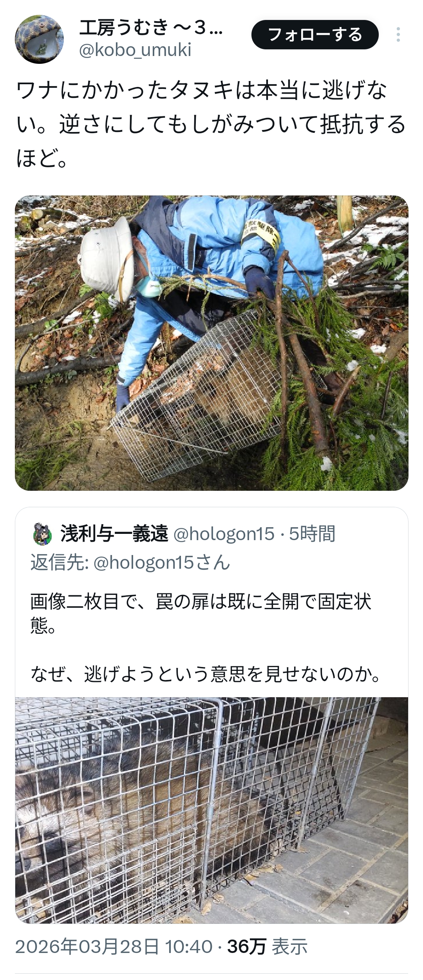Open the quoted author name 浅利与一義遠
This screenshot has width=423, height=980.
pyautogui.click(x=114, y=533)
